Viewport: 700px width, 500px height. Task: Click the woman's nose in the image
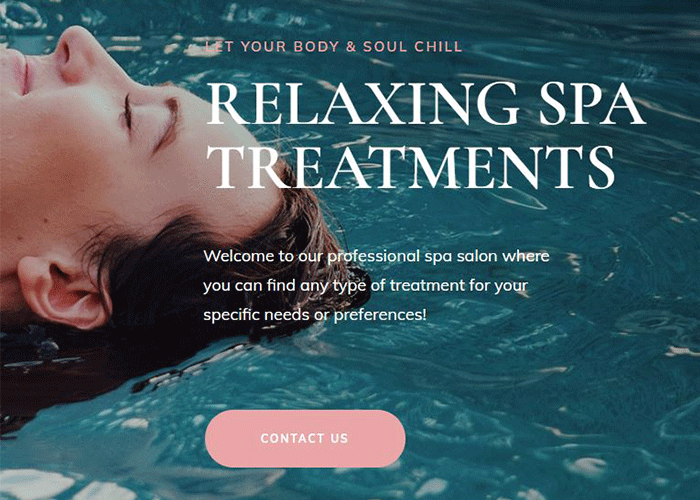point(74,54)
